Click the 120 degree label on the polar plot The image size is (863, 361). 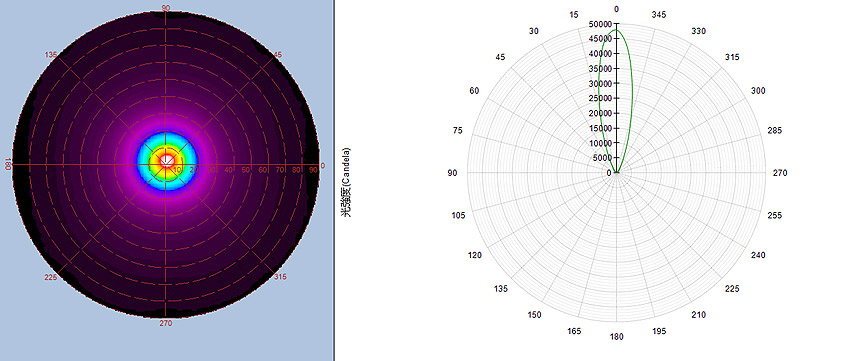474,255
